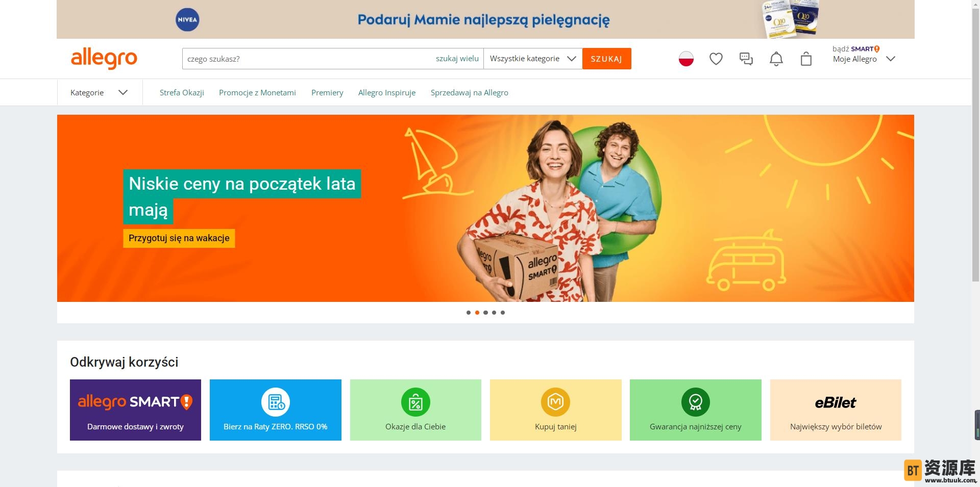
Task: Click the SZUKAJ search button
Action: point(606,59)
